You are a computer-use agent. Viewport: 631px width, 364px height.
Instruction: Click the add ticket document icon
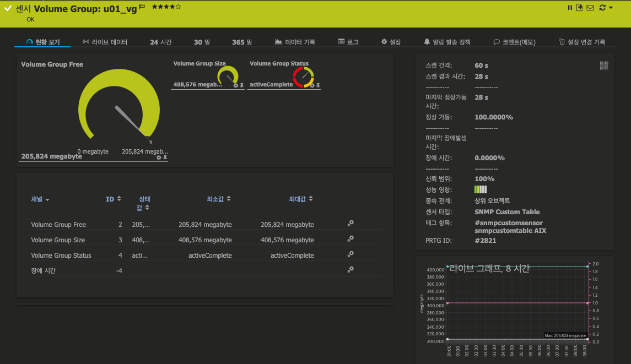coord(580,8)
